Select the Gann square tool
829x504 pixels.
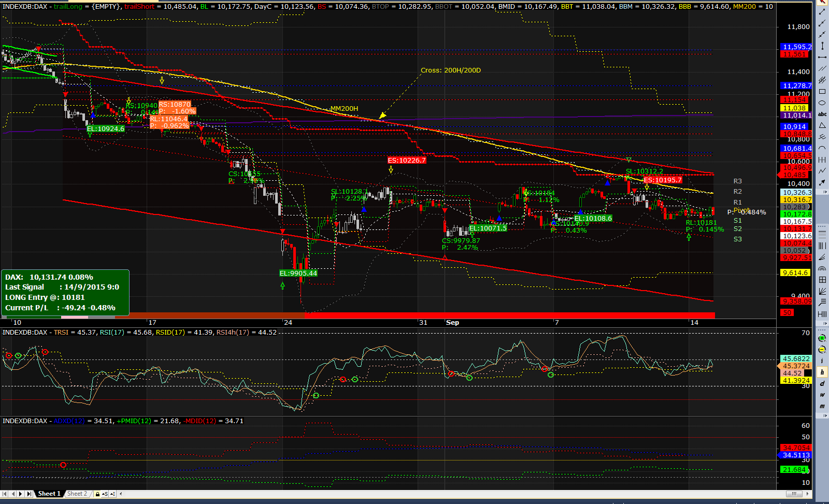pyautogui.click(x=822, y=280)
